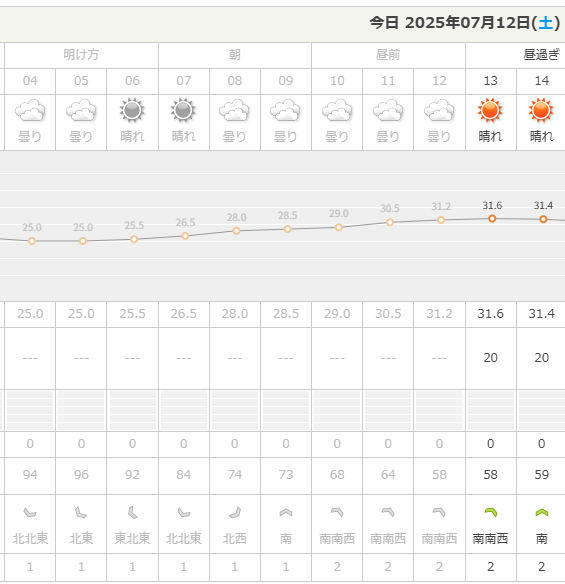Image resolution: width=565 pixels, height=584 pixels.
Task: Click the 30.5 graph point at 11
Action: [390, 222]
